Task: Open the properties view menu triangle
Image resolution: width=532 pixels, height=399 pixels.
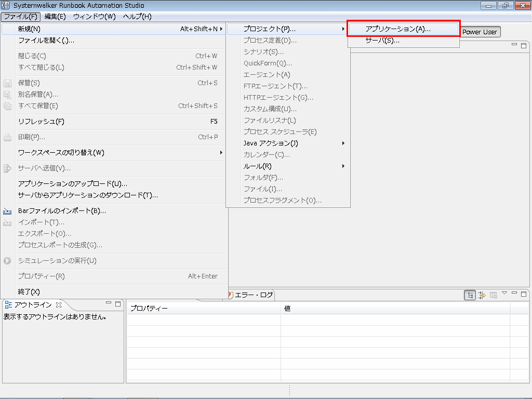Action: (504, 293)
